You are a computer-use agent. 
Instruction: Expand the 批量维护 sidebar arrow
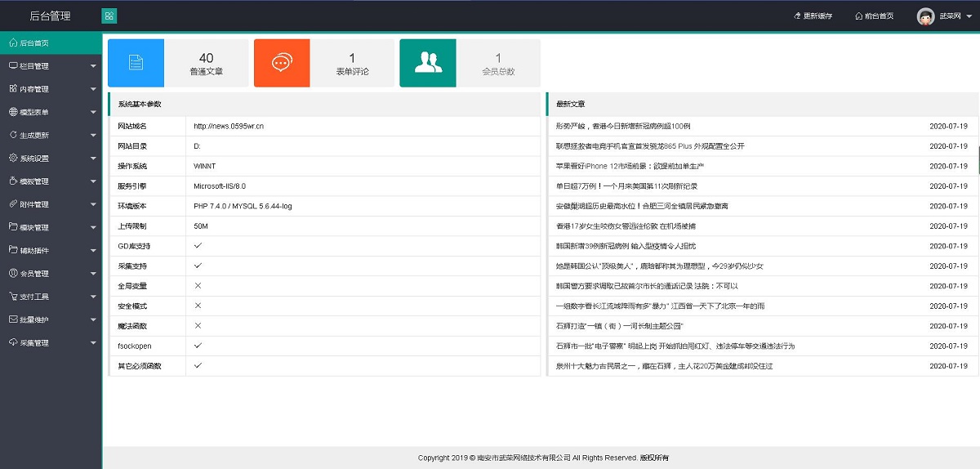point(93,319)
